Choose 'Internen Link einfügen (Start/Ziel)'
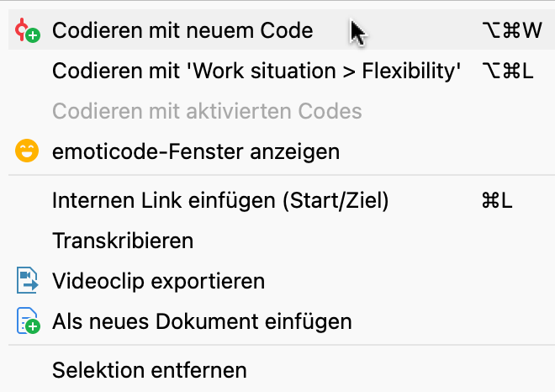The width and height of the screenshot is (555, 392). click(220, 200)
